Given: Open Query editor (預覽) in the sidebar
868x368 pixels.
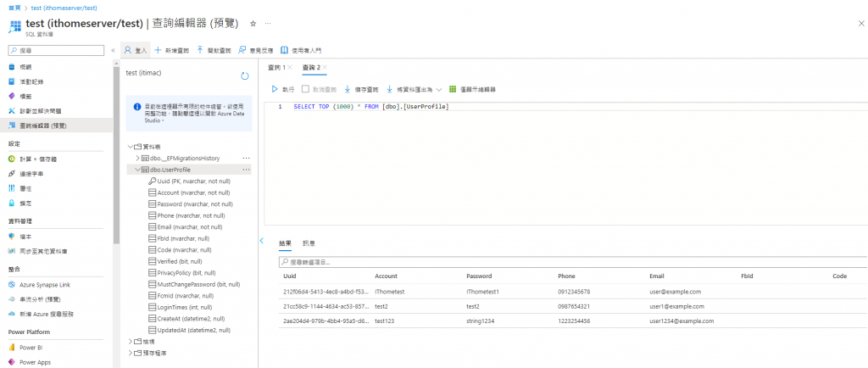Looking at the screenshot, I should 57,125.
